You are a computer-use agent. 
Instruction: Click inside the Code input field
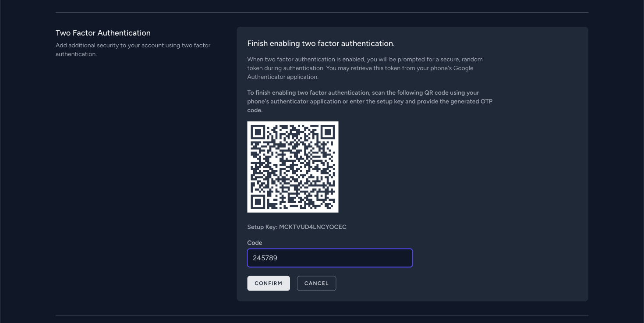tap(329, 258)
